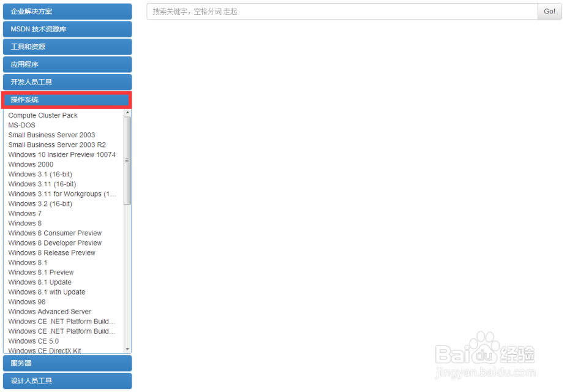Select Windows 10 Insider Preview 10074
The height and width of the screenshot is (392, 567).
tap(62, 154)
